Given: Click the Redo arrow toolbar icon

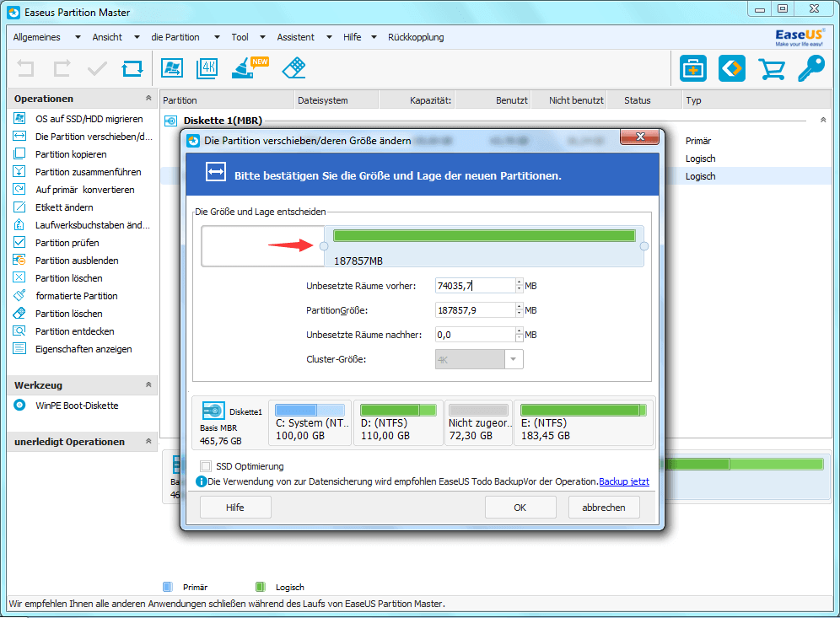Looking at the screenshot, I should (x=62, y=68).
